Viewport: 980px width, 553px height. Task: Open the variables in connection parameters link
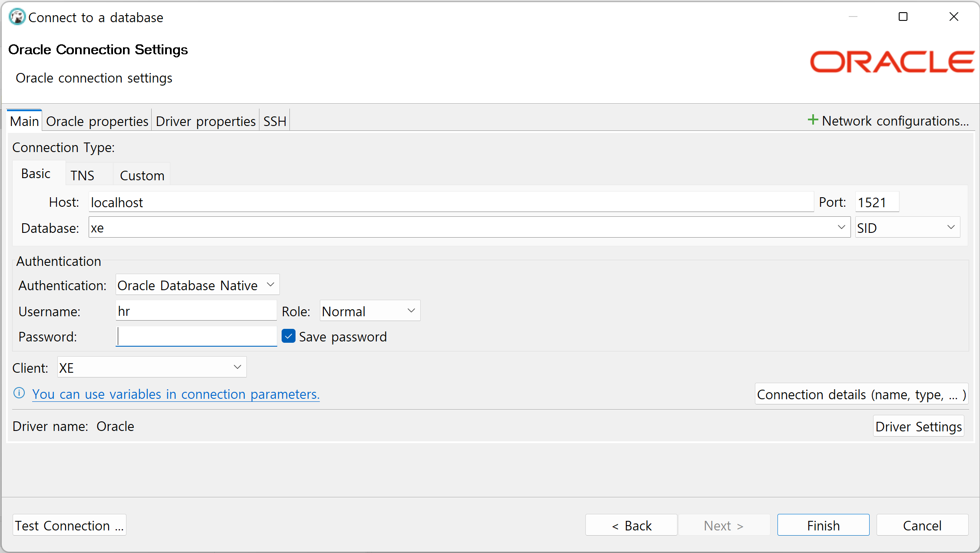(176, 394)
